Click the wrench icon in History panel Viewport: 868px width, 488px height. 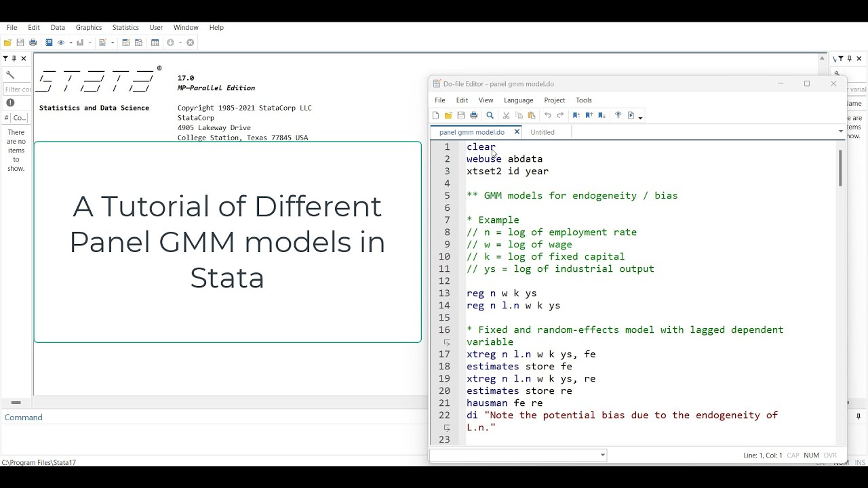10,75
